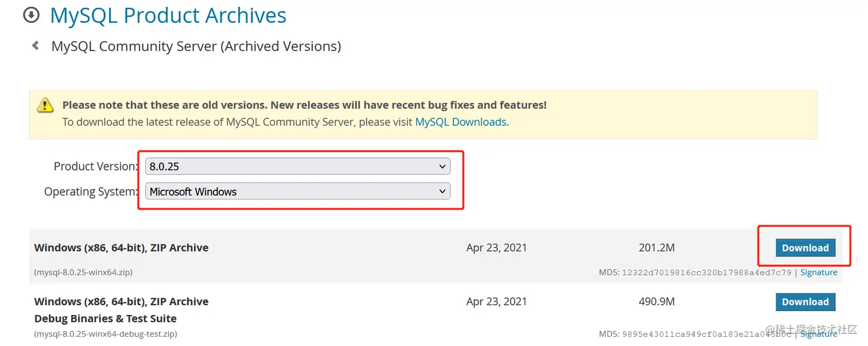Select the file name (mysql-8.0.25-winx64.zip)
The image size is (868, 346).
tap(83, 272)
